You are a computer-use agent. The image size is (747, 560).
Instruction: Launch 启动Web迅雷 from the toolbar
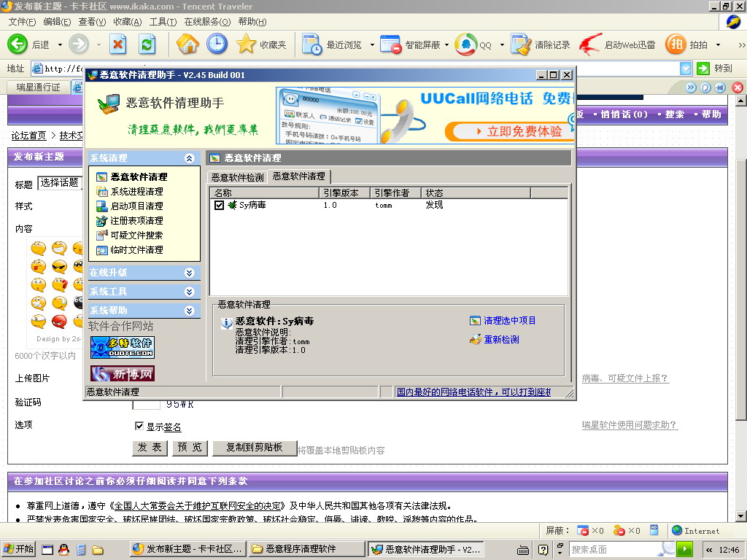point(617,44)
